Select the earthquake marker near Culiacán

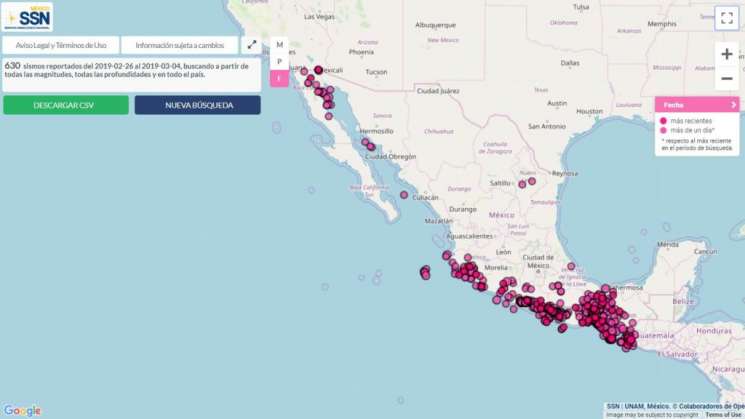tap(404, 195)
